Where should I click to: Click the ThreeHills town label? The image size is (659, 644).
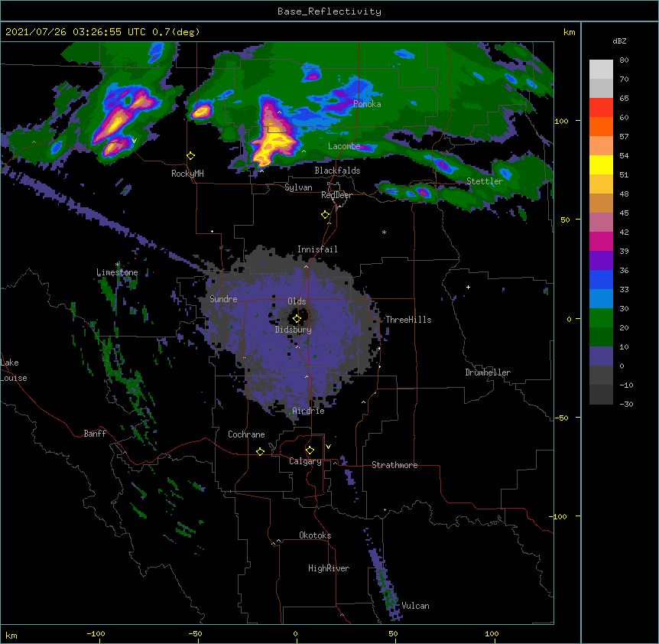coord(408,320)
